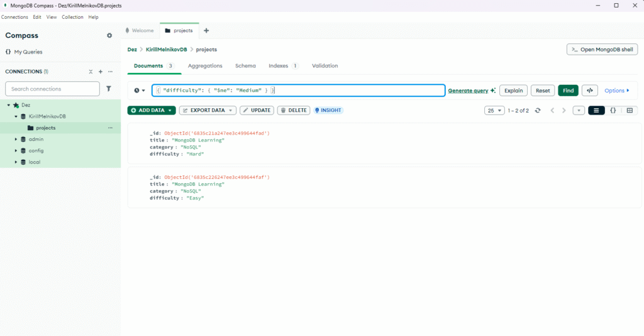Click the INSIGHT badge
Viewport: 644px width, 336px height.
(x=328, y=110)
